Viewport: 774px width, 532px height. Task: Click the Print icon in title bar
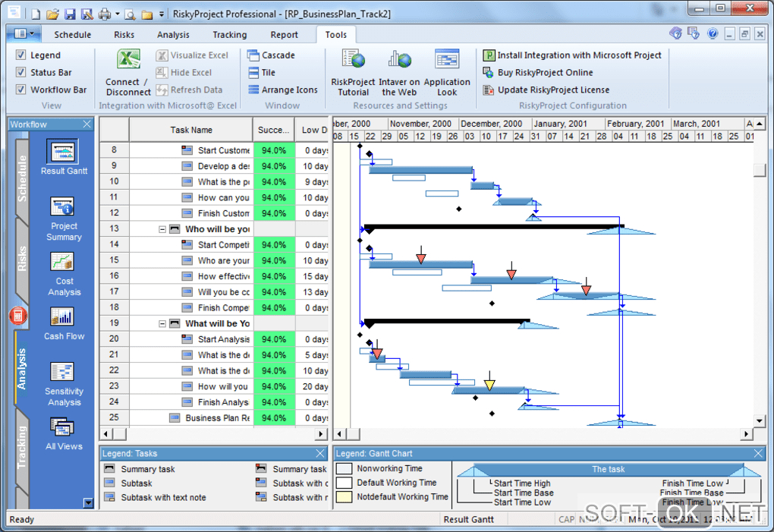pos(104,14)
